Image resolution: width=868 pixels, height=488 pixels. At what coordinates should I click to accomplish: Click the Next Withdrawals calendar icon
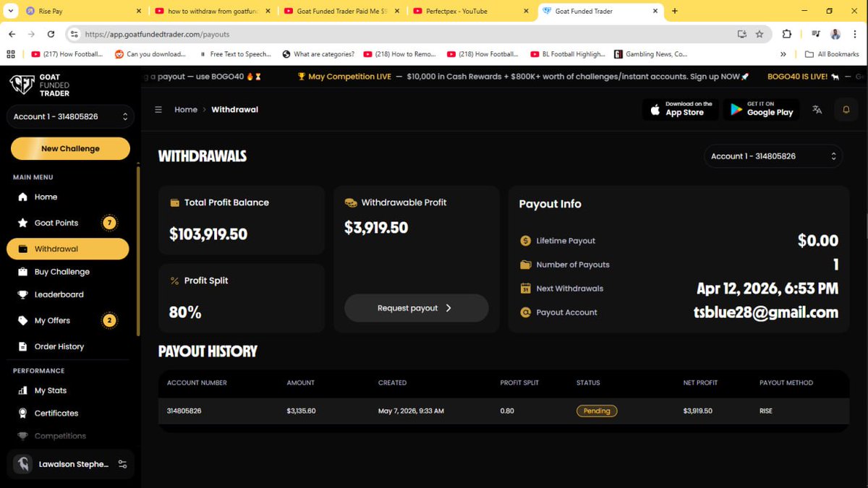pyautogui.click(x=526, y=288)
